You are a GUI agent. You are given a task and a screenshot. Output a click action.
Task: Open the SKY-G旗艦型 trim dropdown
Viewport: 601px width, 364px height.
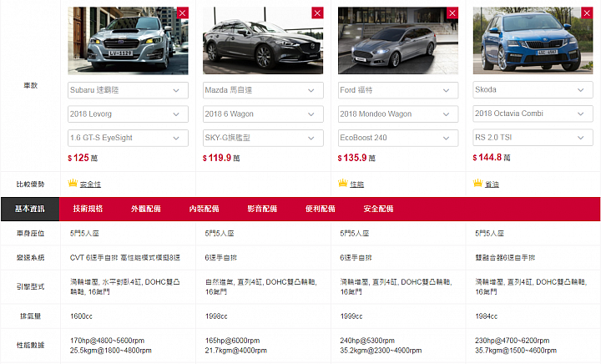(x=263, y=138)
